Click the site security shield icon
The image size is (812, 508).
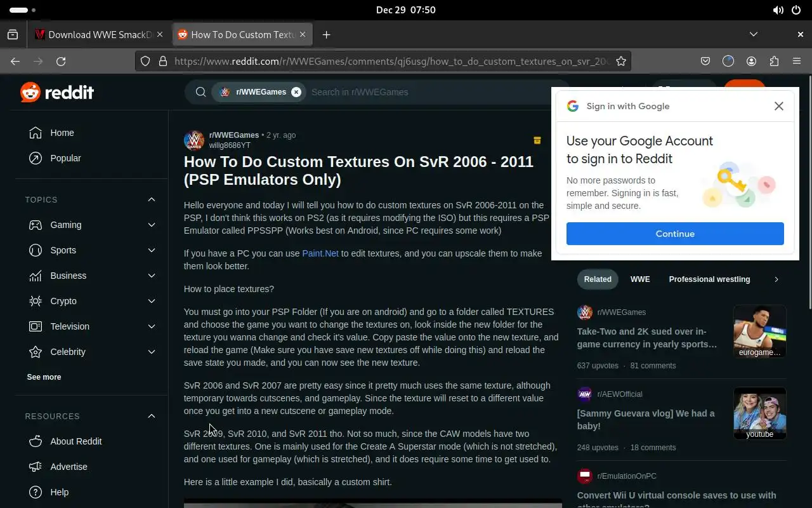coord(145,61)
